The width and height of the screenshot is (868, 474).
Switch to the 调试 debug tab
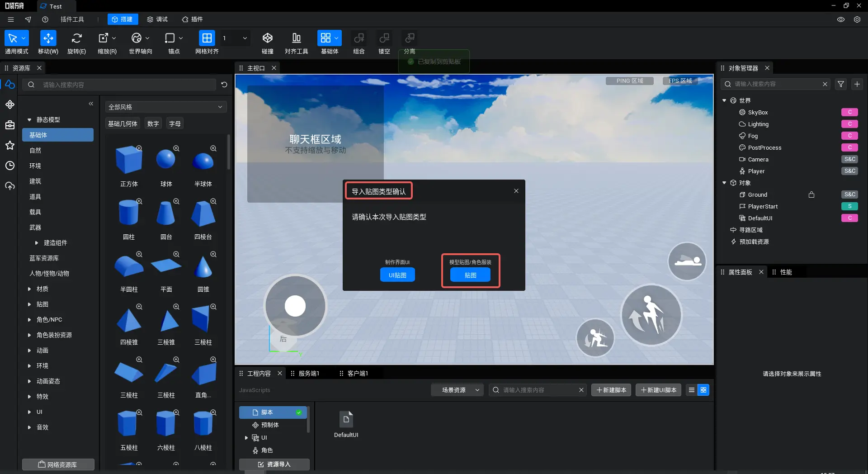click(x=157, y=19)
